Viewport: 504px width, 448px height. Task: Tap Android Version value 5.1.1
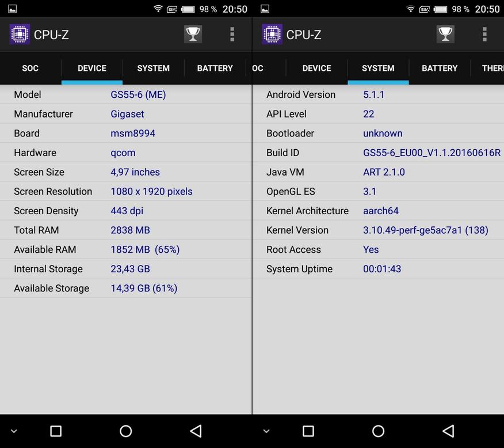pyautogui.click(x=373, y=94)
